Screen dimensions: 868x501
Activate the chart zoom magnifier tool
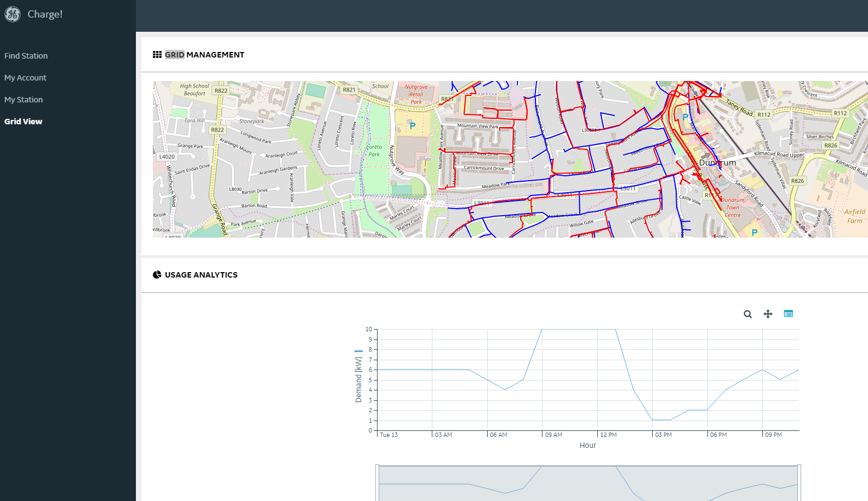coord(747,314)
